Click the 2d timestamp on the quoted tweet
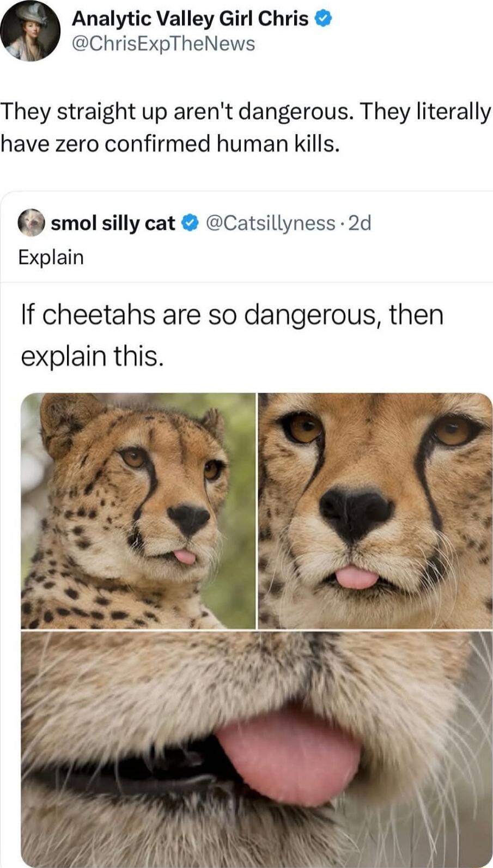This screenshot has height=868, width=493. point(358,222)
